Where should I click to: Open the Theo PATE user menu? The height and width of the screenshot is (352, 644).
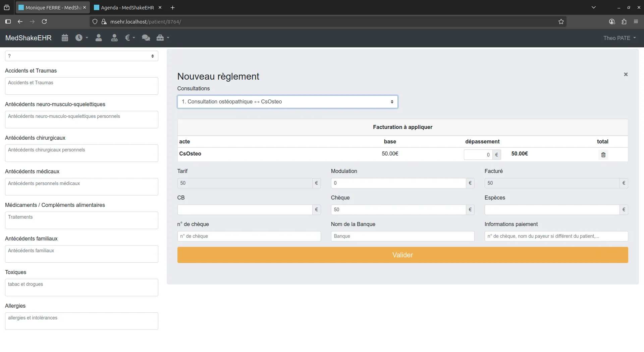tap(619, 38)
